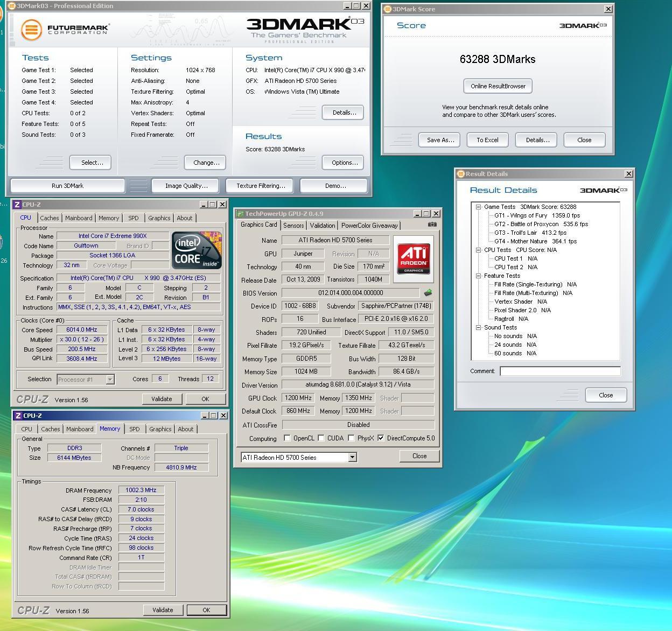Open About tab in bottom CPU-Z window
The height and width of the screenshot is (631, 672).
click(x=186, y=429)
